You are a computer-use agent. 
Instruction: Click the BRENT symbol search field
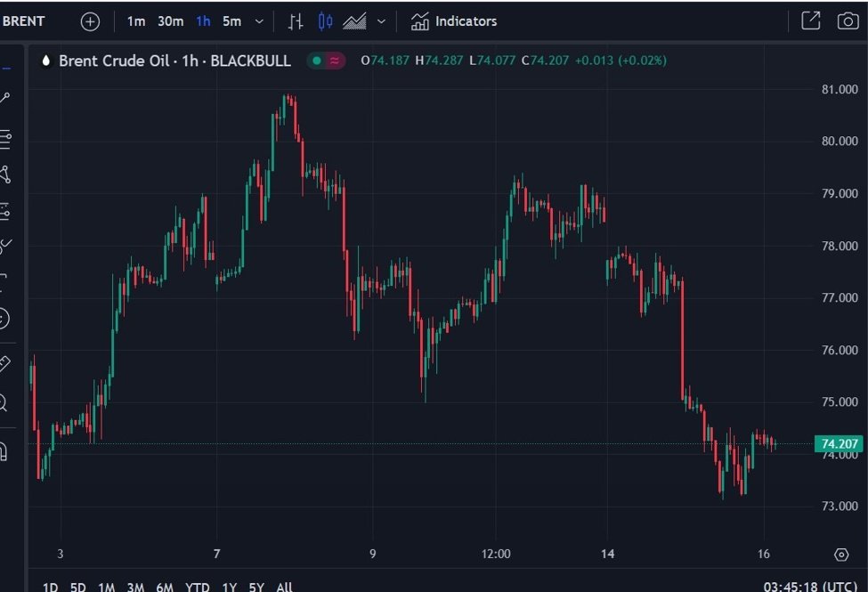[x=25, y=21]
